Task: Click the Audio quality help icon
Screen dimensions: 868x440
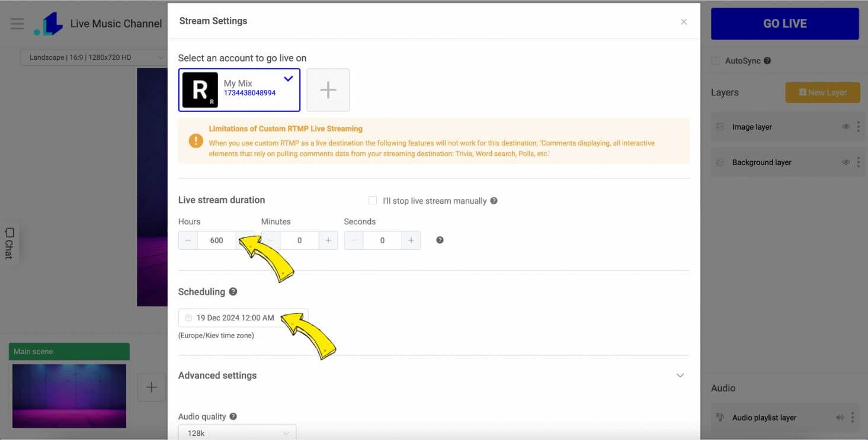Action: 233,416
